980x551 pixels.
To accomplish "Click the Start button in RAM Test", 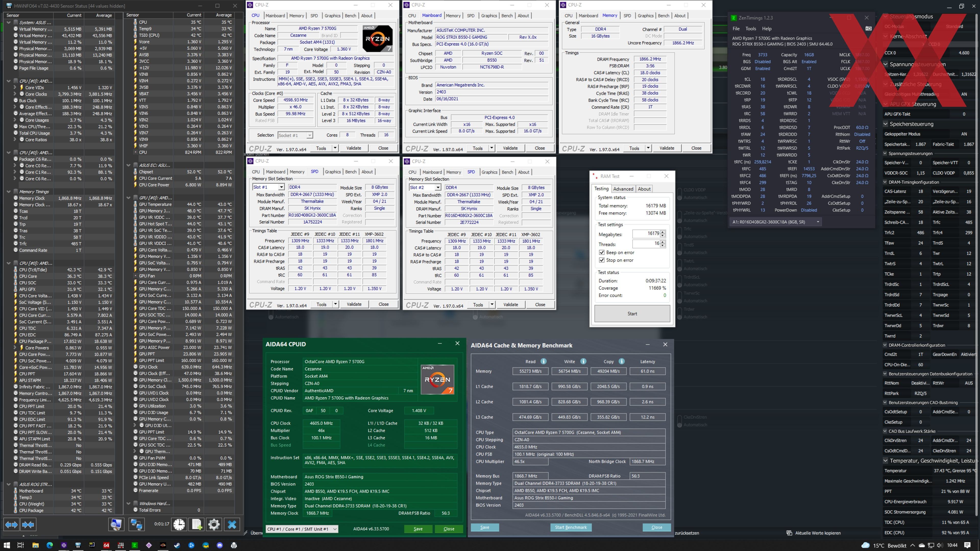I will [632, 314].
